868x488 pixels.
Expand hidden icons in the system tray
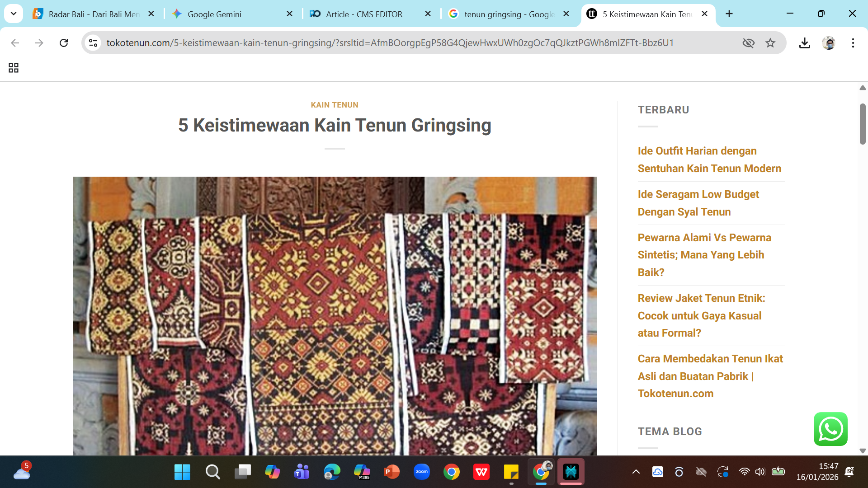pyautogui.click(x=636, y=472)
